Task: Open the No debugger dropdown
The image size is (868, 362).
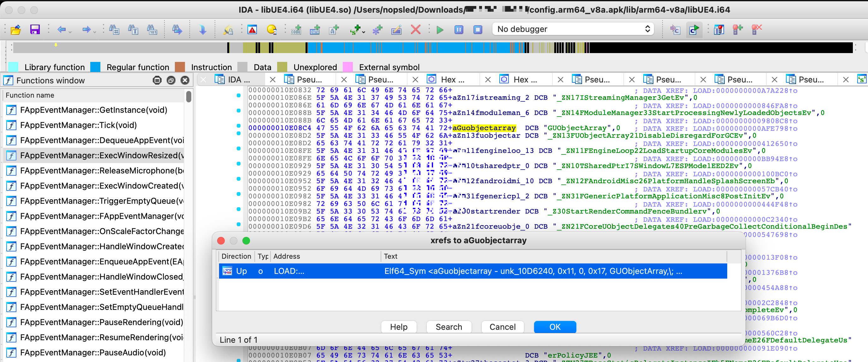Action: pos(573,29)
